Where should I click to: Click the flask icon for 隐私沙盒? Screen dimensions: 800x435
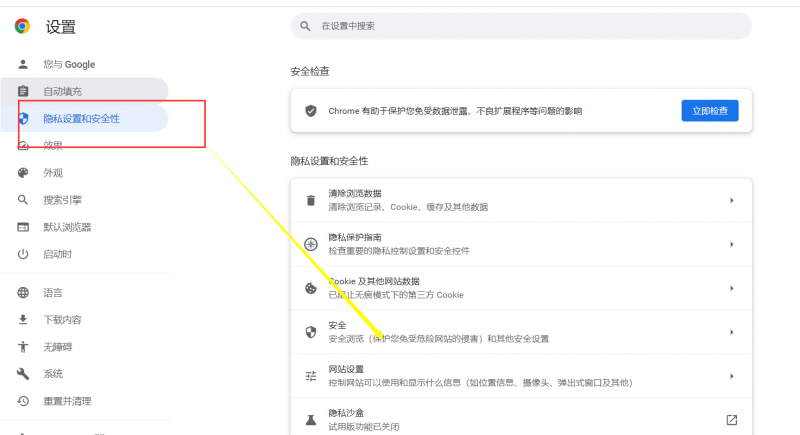(x=310, y=420)
